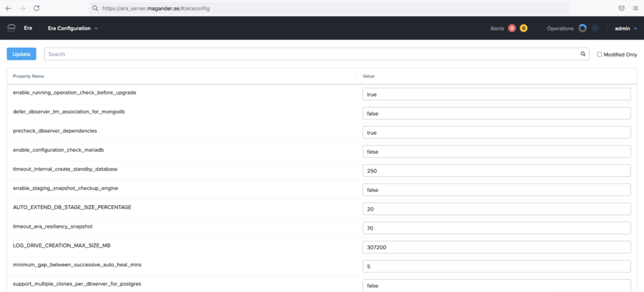Edit value for enable_staging_snapshot_checkup_engine
Image resolution: width=644 pixels, height=292 pixels.
[x=497, y=190]
